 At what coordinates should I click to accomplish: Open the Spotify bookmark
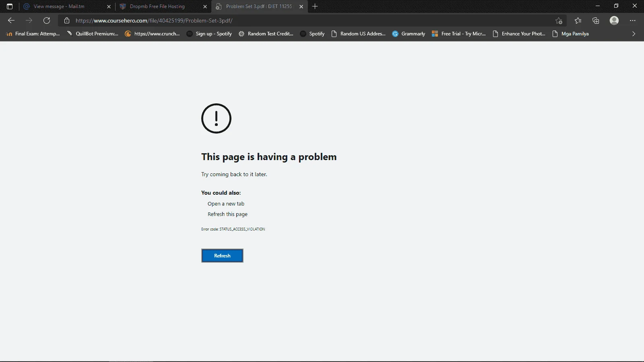coord(312,34)
